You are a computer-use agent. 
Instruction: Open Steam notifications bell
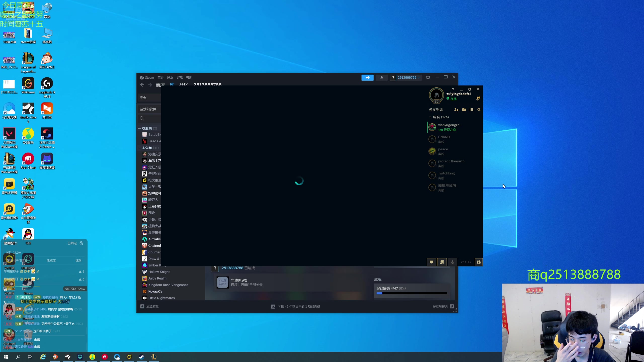382,77
